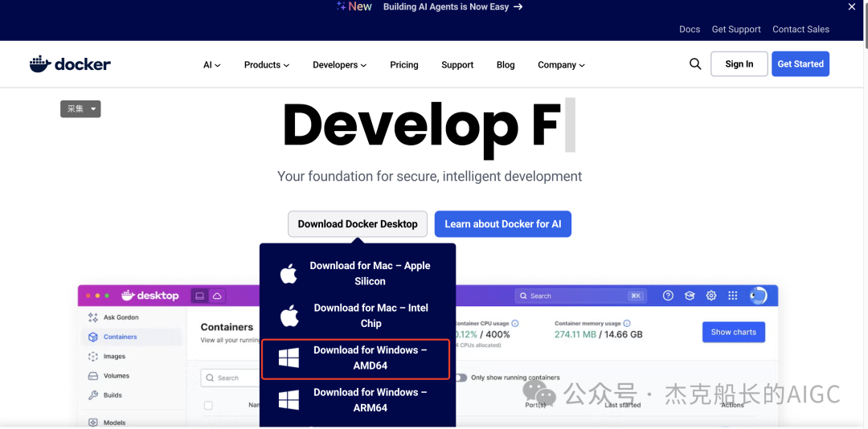Click the Docker Desktop top Search field
The image size is (868, 429).
coord(581,296)
